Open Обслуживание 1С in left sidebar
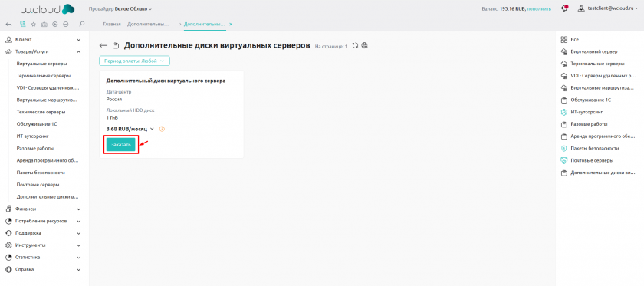Viewport: 644px width, 286px height. [x=37, y=124]
